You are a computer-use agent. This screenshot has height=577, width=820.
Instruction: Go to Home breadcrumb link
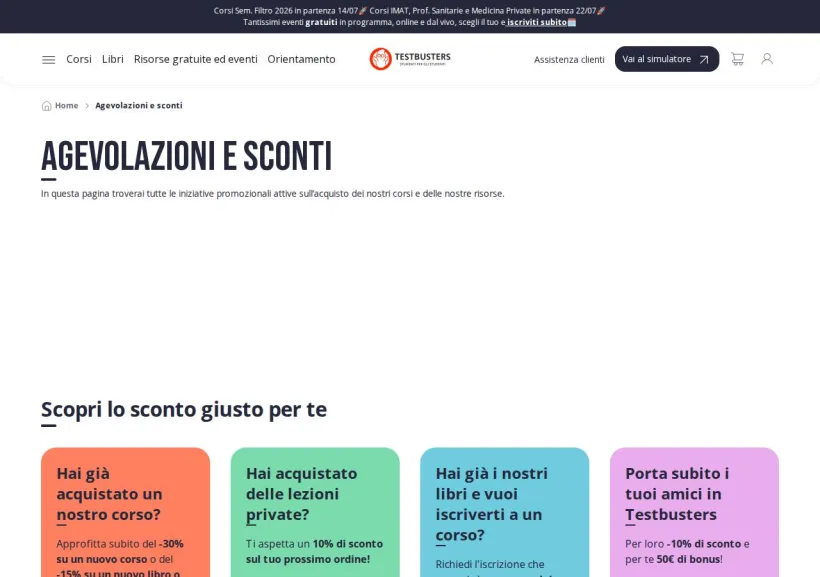coord(66,106)
